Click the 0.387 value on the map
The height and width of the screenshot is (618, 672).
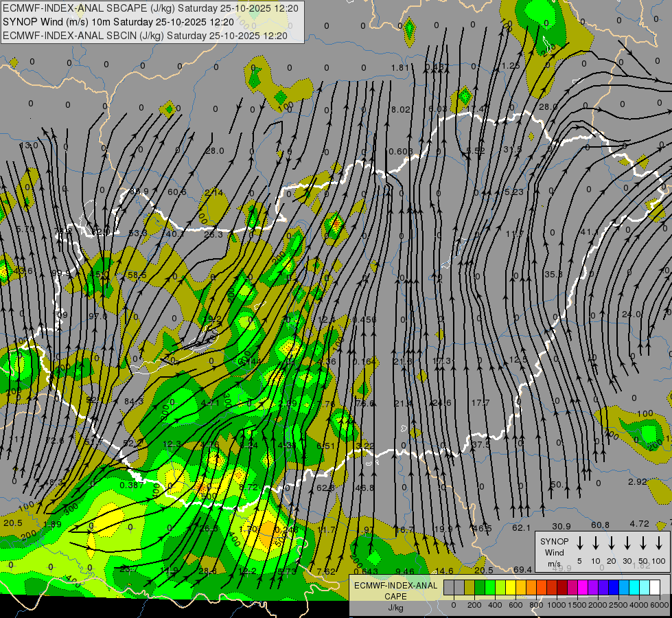pos(132,485)
